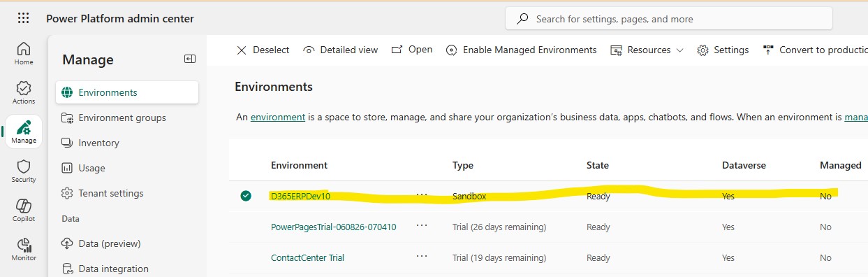This screenshot has width=868, height=277.
Task: Go to Home in left rail
Action: 24,54
